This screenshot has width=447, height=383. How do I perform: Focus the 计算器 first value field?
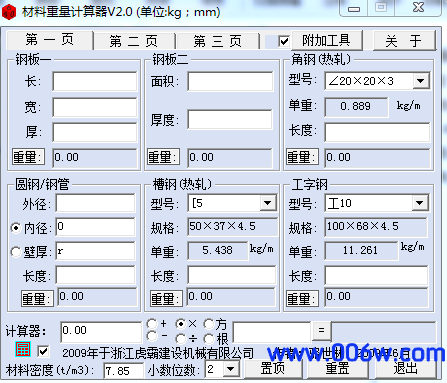point(101,332)
